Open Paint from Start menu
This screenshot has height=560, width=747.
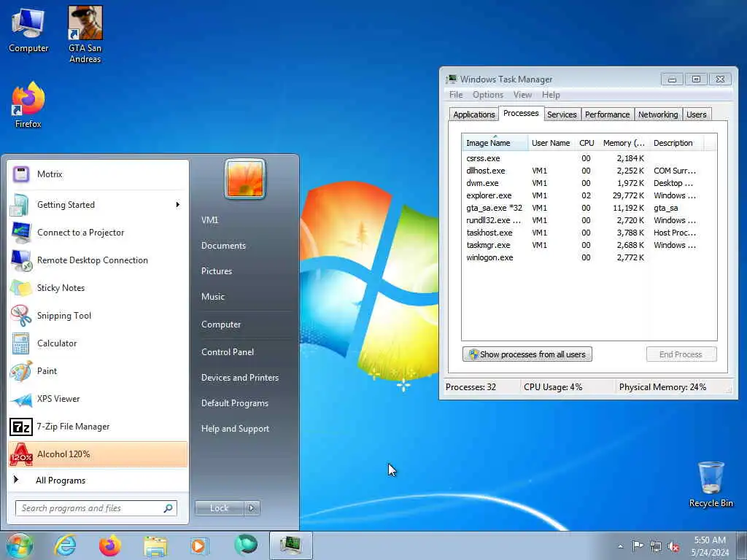98,371
